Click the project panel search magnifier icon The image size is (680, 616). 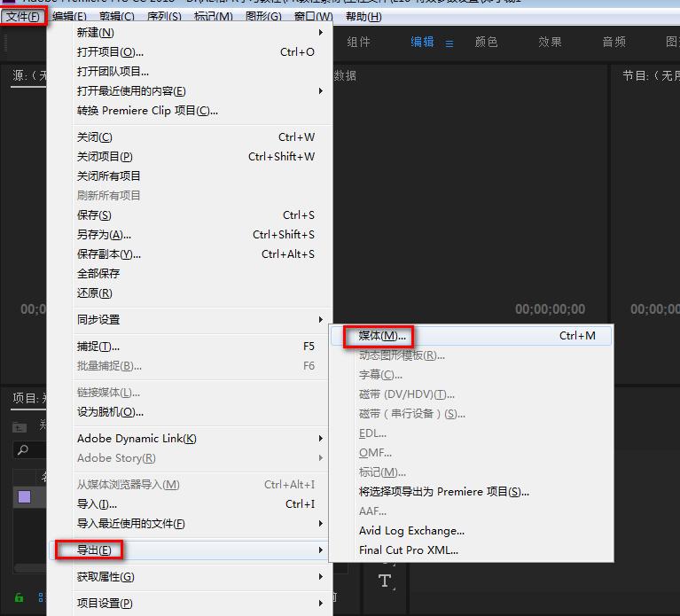pos(23,450)
